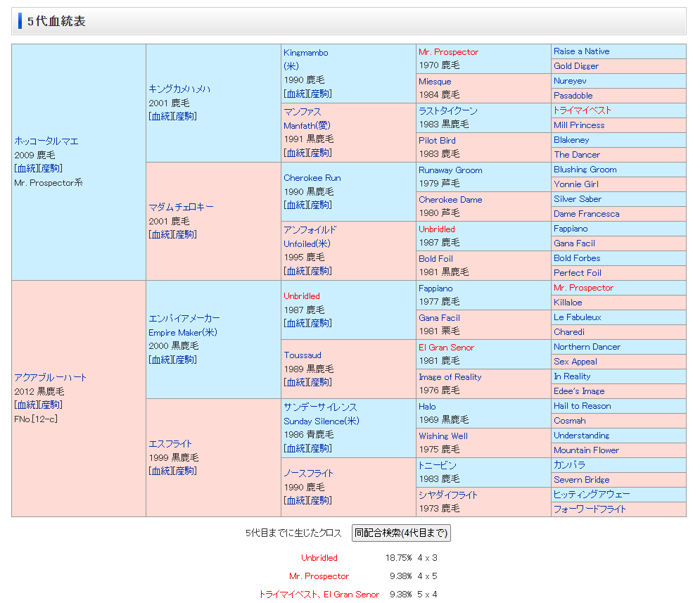
Task: Open the Raise a Native entry
Action: tap(581, 51)
